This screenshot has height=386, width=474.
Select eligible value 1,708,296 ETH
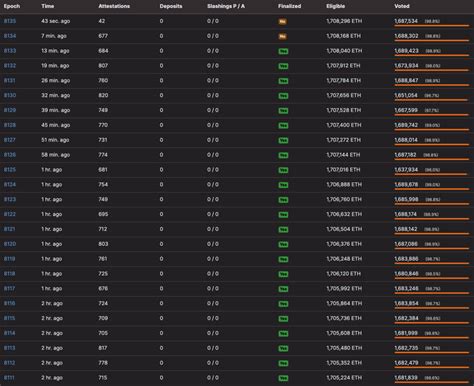coord(344,21)
